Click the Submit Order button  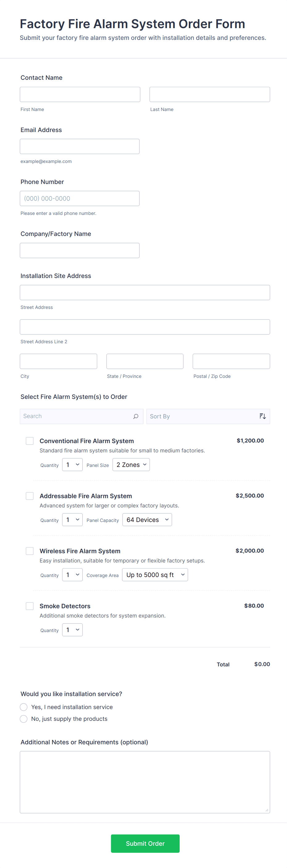coord(145,843)
